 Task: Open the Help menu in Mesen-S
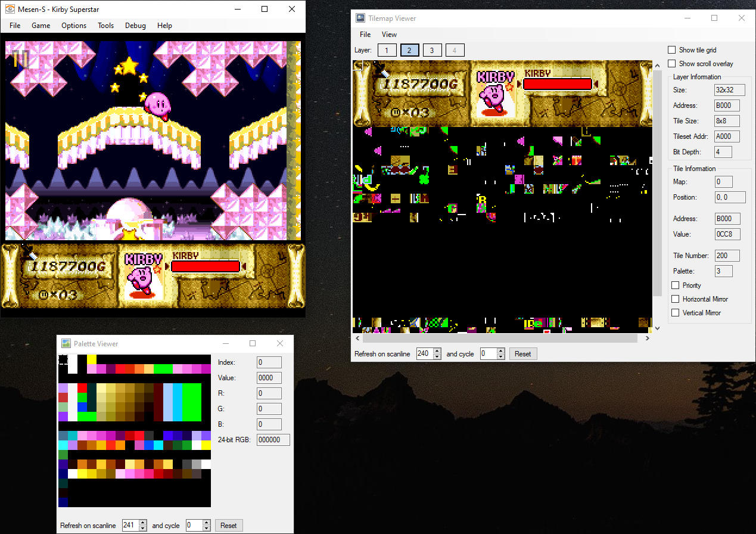click(x=165, y=26)
